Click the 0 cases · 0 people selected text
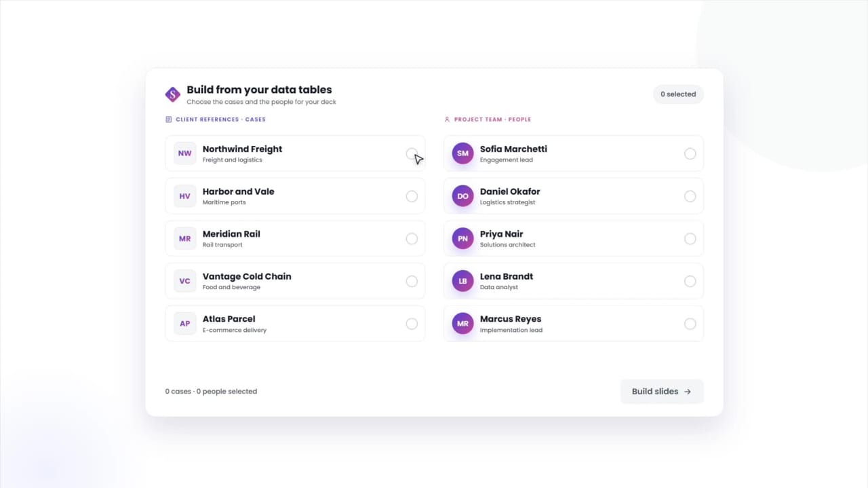 211,392
